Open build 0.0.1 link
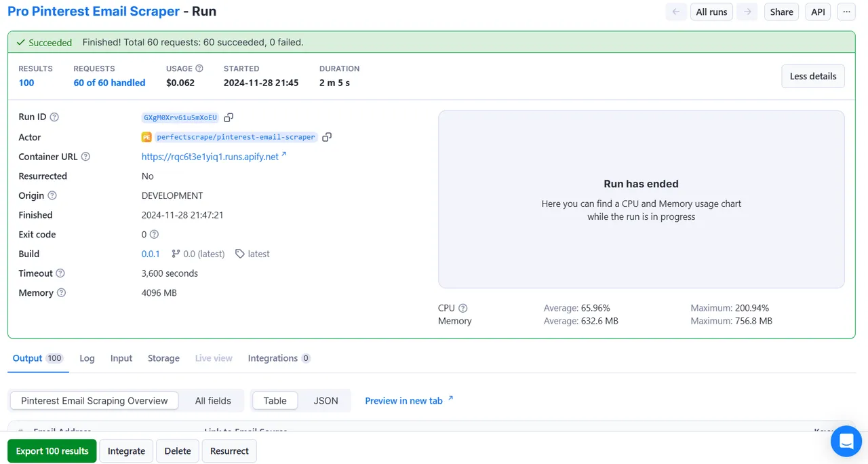This screenshot has height=464, width=868. click(x=151, y=254)
